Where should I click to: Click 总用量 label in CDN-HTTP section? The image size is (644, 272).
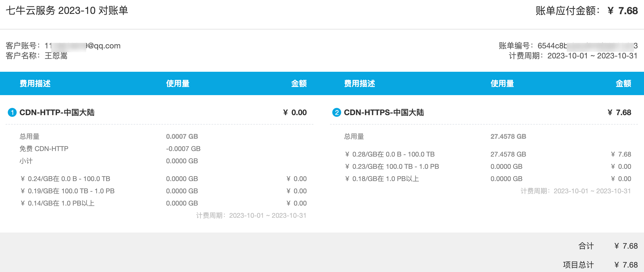tap(29, 136)
